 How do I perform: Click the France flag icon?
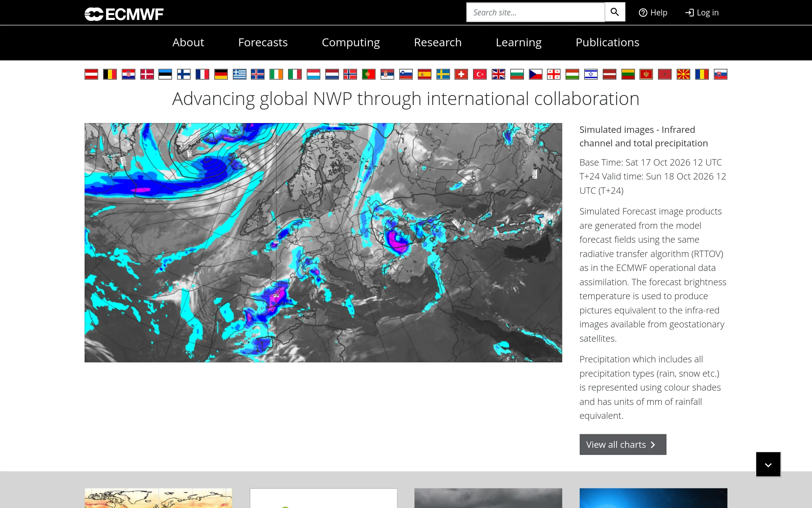(x=202, y=74)
